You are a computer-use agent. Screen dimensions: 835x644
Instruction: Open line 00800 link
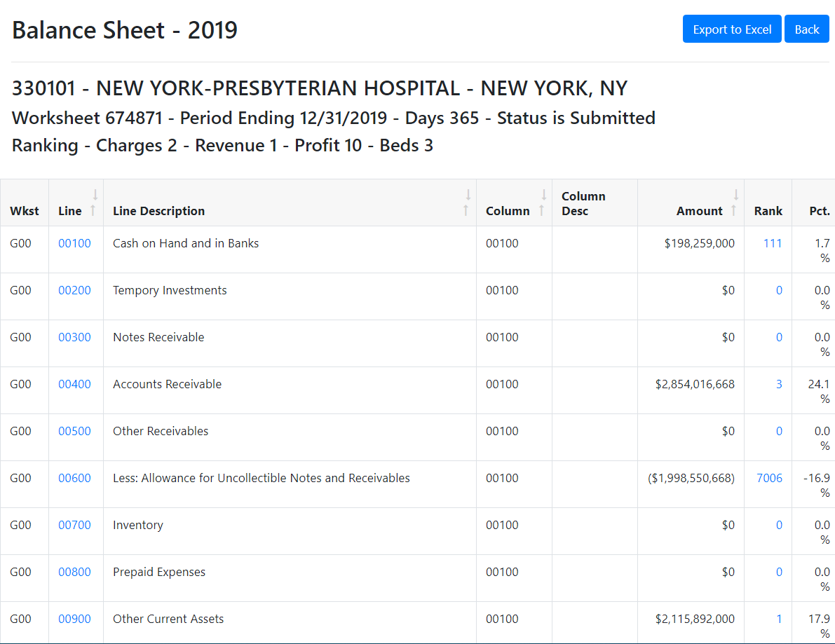(74, 572)
